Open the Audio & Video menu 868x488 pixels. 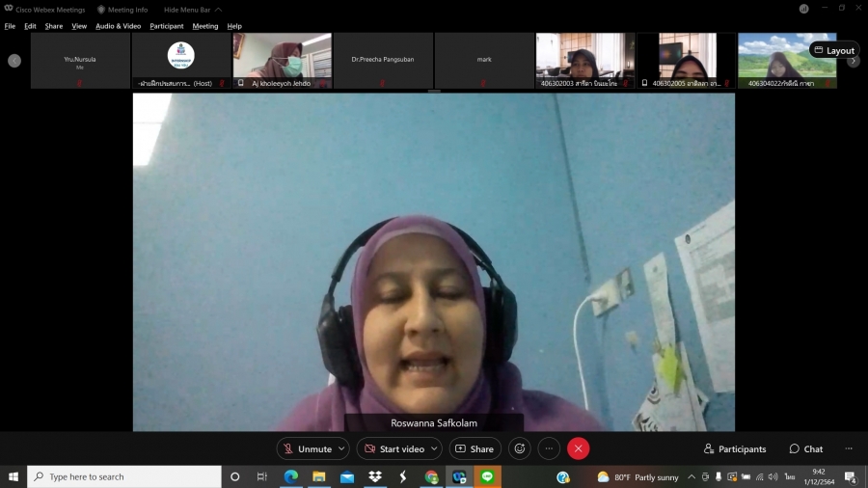(x=118, y=26)
